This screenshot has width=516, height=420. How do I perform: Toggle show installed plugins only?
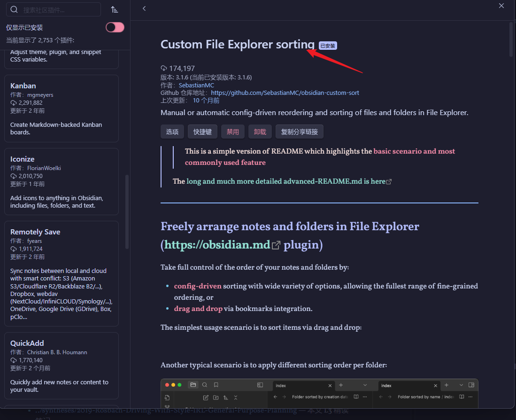tap(115, 27)
